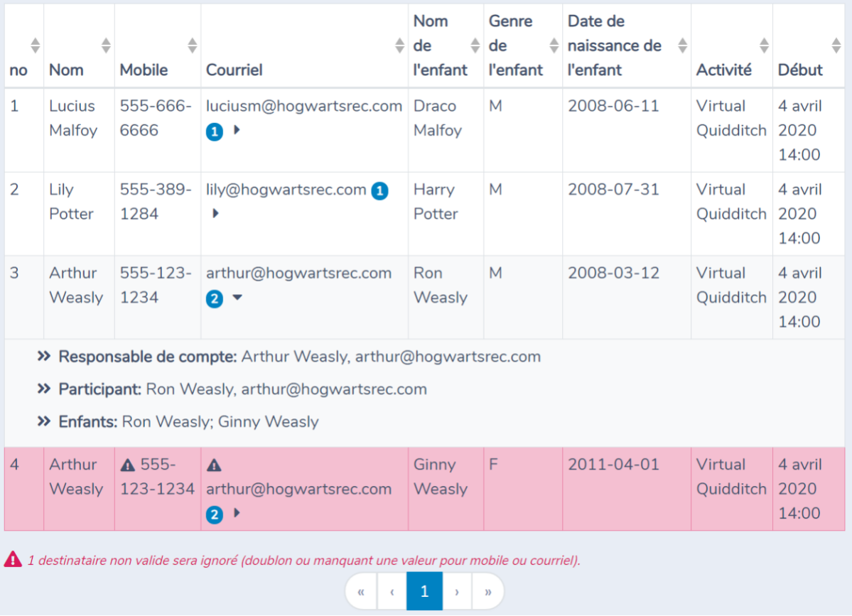Click child name Harry Potter
Screen dimensions: 852x616
click(435, 202)
